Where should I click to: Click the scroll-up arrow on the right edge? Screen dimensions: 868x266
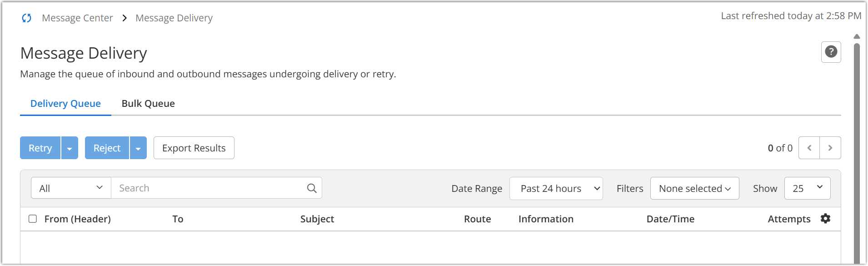coord(856,36)
